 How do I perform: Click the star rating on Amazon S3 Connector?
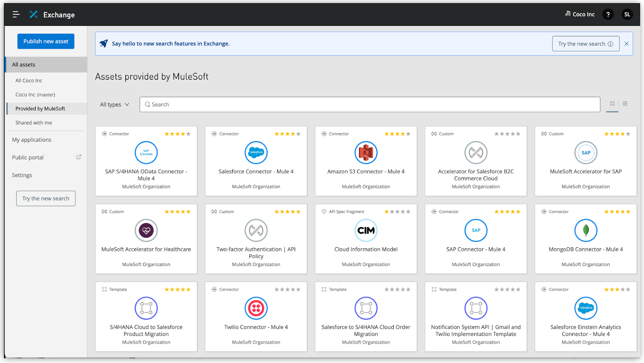pyautogui.click(x=397, y=134)
